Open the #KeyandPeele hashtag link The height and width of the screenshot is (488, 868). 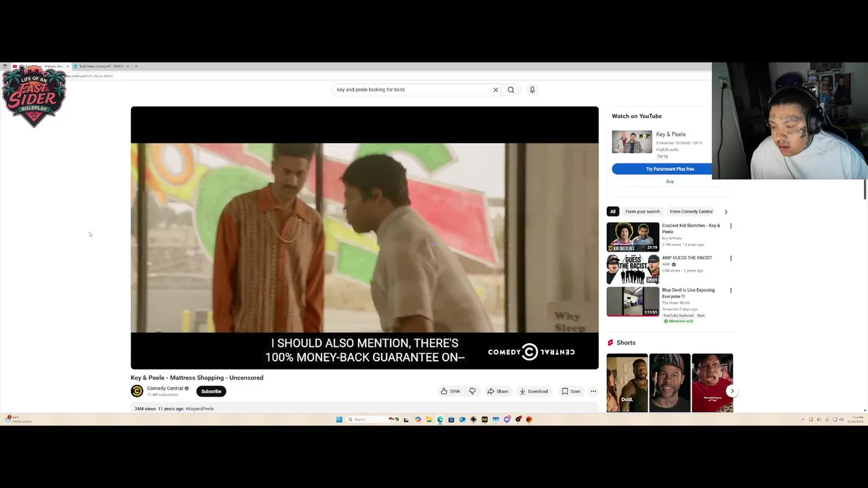(199, 409)
